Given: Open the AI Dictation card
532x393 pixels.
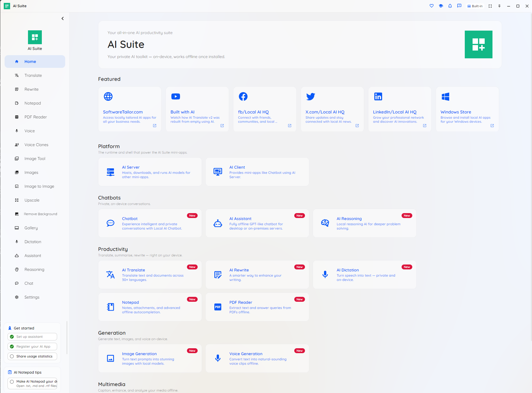Looking at the screenshot, I should pyautogui.click(x=365, y=275).
